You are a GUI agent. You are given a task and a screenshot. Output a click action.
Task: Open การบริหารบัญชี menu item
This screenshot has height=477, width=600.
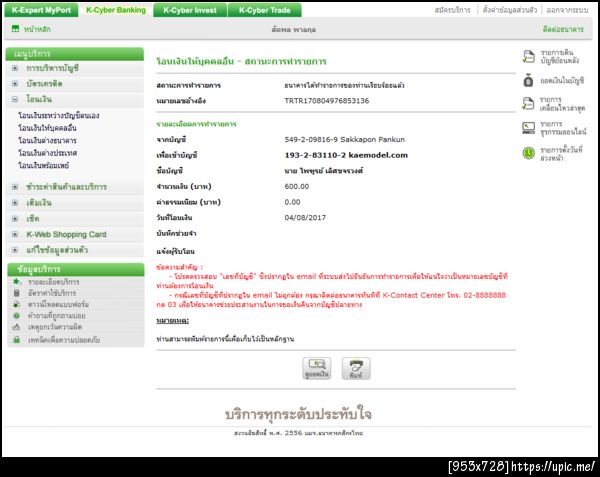click(x=52, y=68)
